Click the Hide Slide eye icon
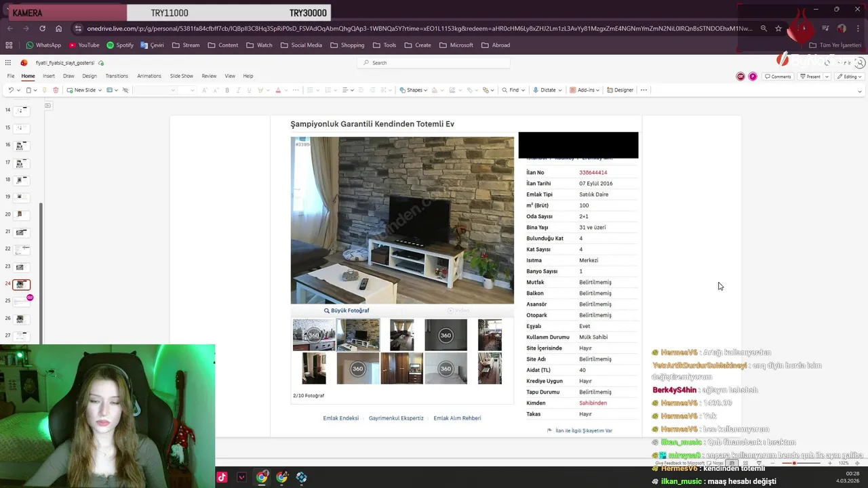Screen dimensions: 868x488 pyautogui.click(x=125, y=90)
